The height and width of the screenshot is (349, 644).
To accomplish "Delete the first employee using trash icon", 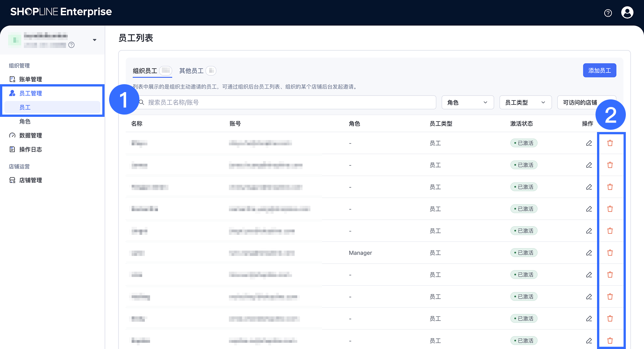I will coord(610,143).
